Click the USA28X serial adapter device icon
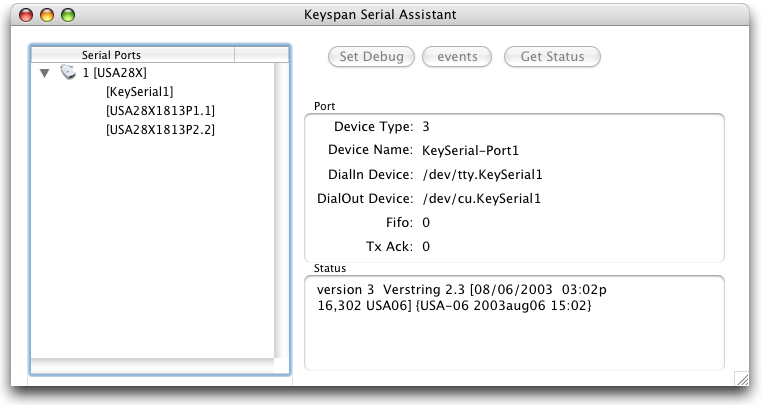Screen dimensions: 762x405 tap(68, 72)
